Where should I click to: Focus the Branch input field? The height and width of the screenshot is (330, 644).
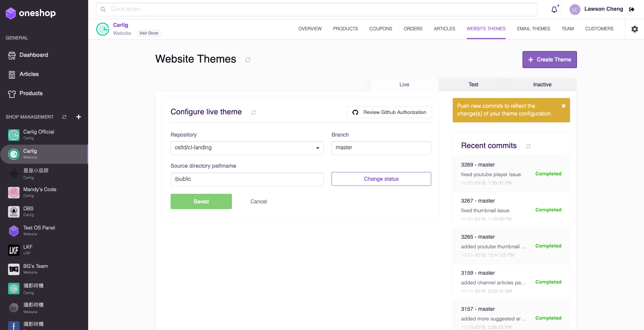[x=381, y=148]
